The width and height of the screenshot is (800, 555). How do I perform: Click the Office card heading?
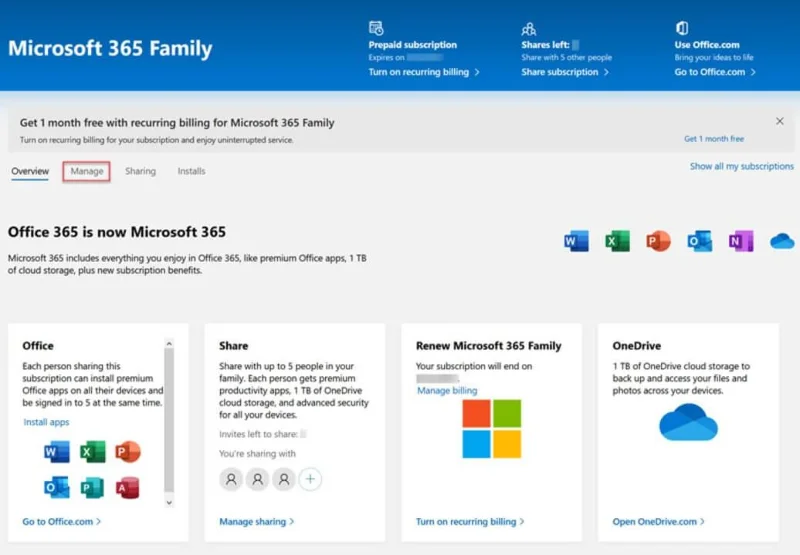[38, 346]
